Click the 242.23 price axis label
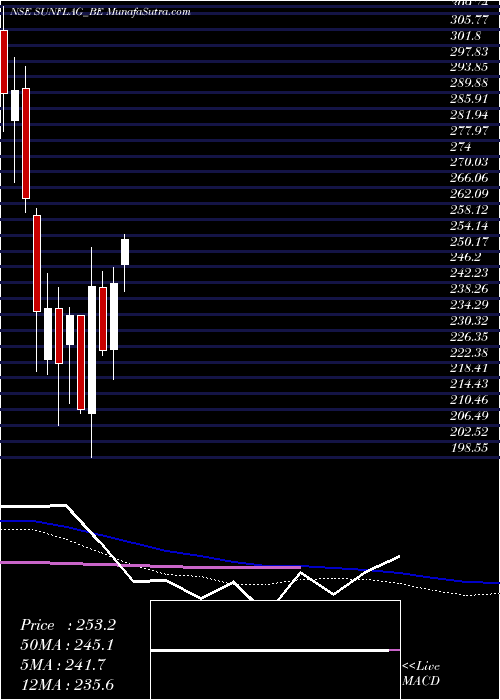 tap(469, 273)
